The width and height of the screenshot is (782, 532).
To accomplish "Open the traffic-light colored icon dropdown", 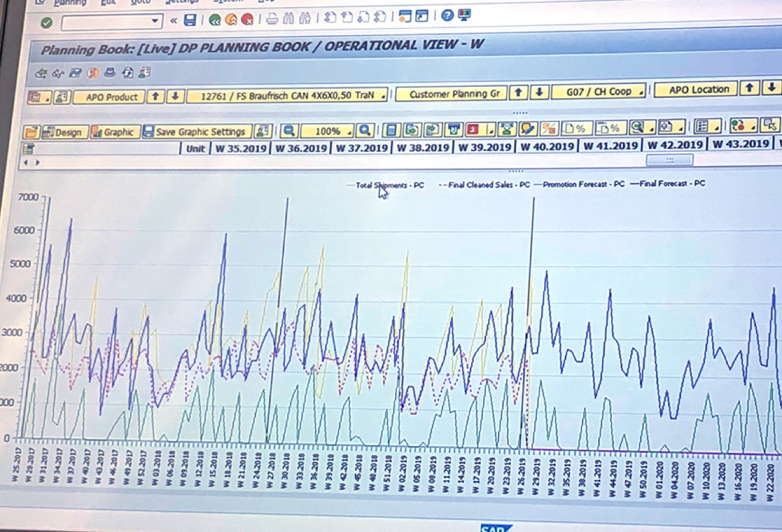I will click(x=744, y=124).
